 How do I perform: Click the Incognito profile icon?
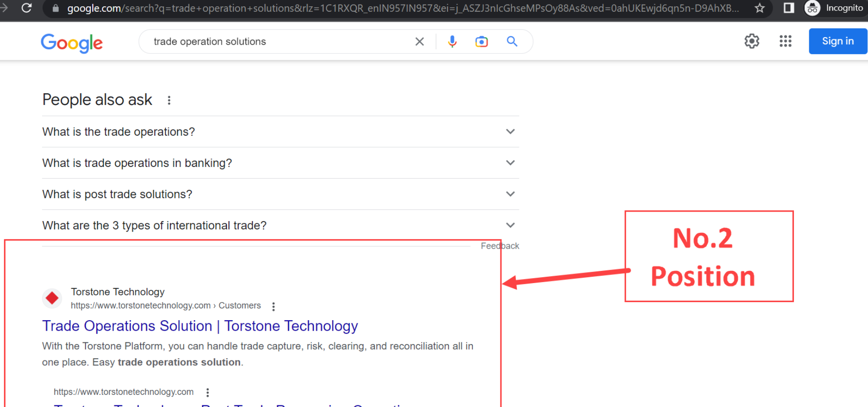(x=812, y=8)
